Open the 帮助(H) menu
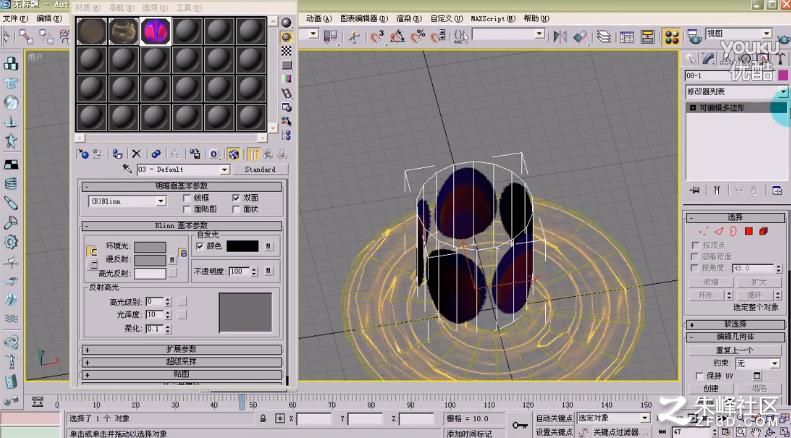 [537, 18]
